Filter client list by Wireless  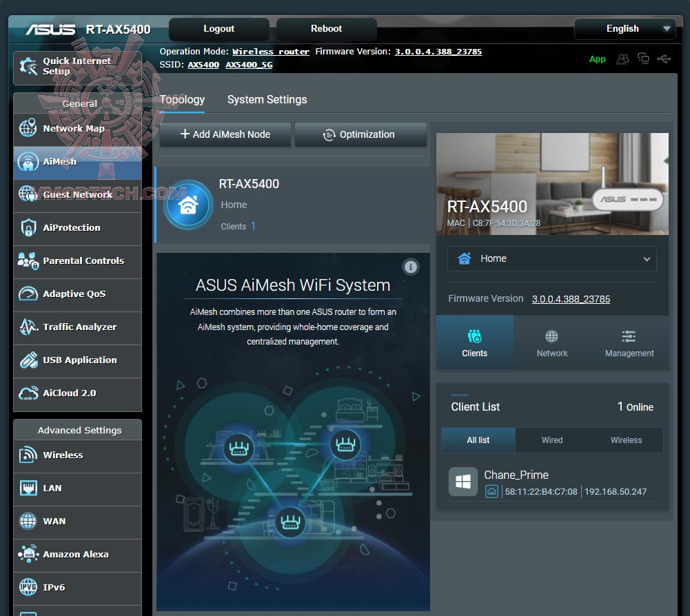[x=626, y=440]
